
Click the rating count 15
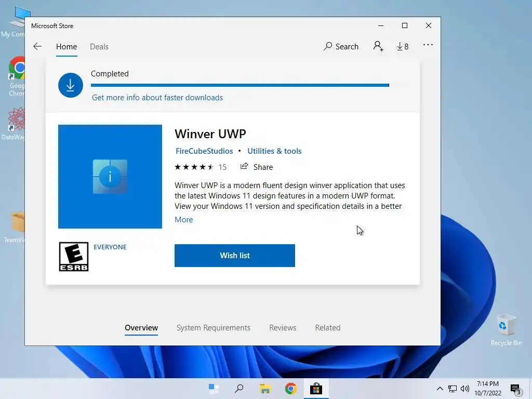pyautogui.click(x=222, y=167)
